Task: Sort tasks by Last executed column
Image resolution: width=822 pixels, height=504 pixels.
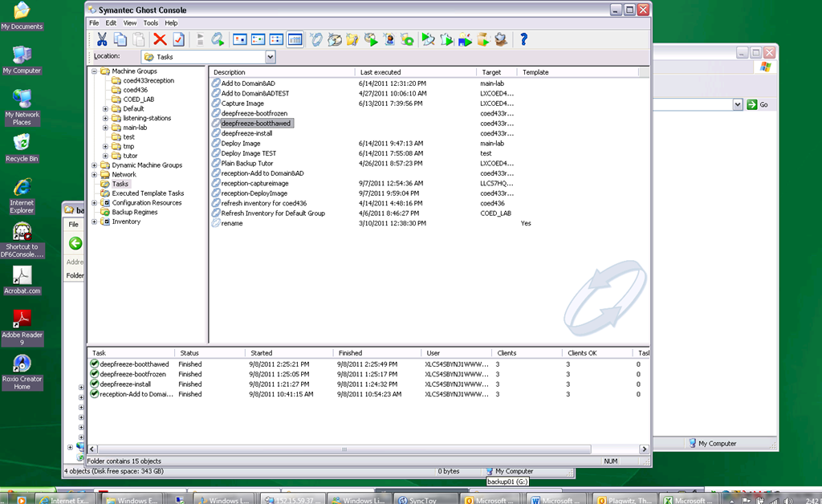Action: click(x=380, y=72)
